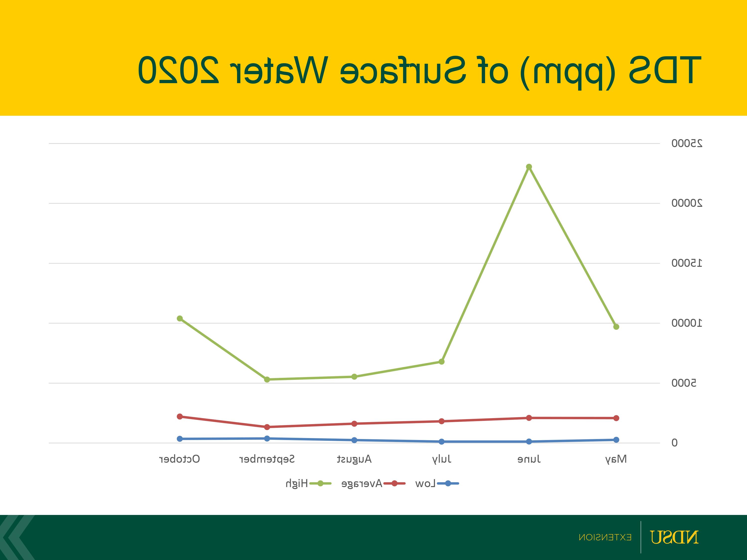The width and height of the screenshot is (747, 560).
Task: Click the High series June peak point
Action: (x=529, y=167)
